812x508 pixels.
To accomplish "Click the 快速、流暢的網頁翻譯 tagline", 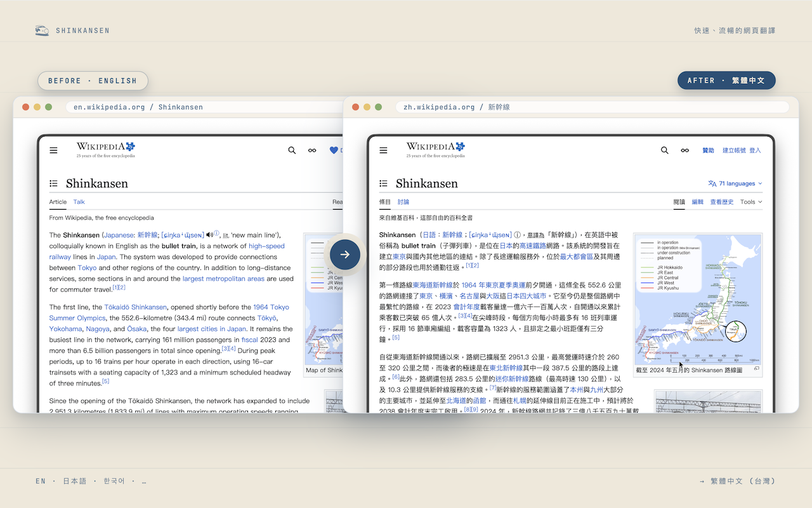I will 735,30.
